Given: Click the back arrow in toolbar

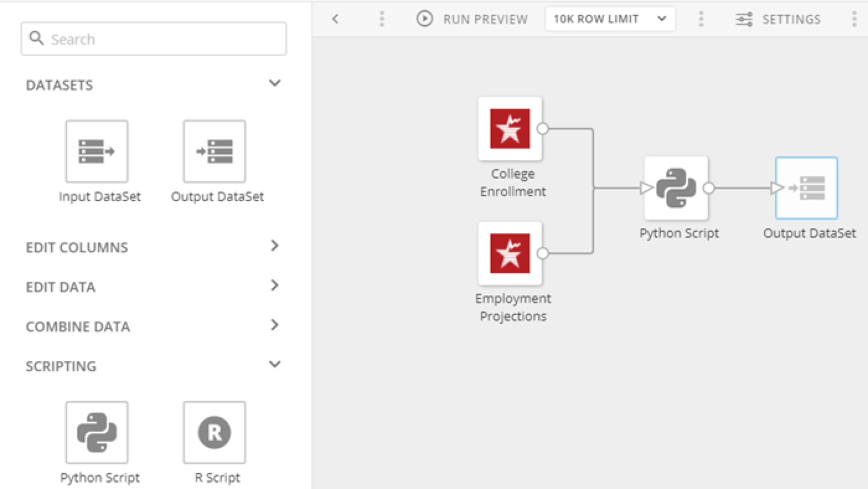Looking at the screenshot, I should pos(336,19).
